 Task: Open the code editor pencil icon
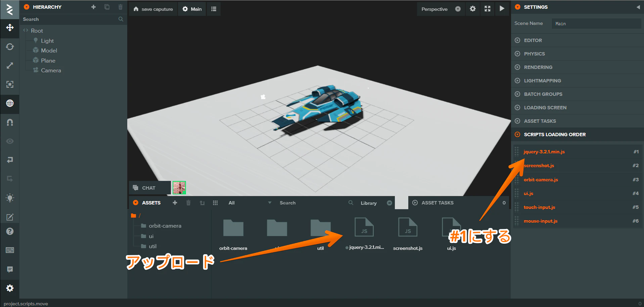(x=10, y=217)
